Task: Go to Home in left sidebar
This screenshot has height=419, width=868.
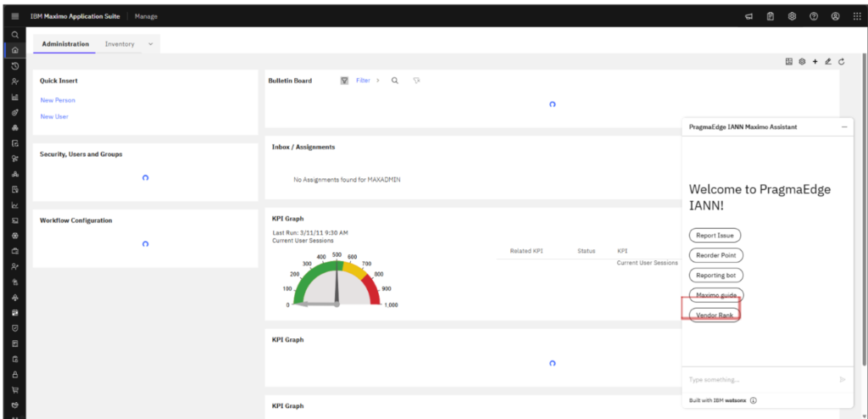Action: tap(15, 50)
